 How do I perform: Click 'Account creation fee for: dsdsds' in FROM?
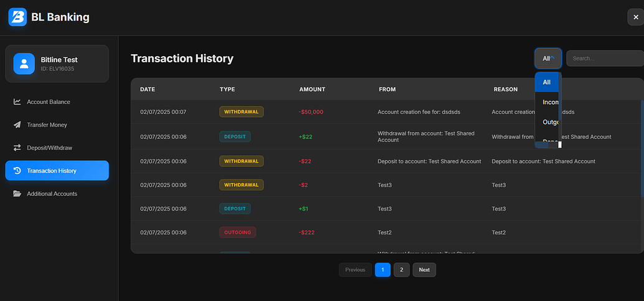tap(419, 112)
